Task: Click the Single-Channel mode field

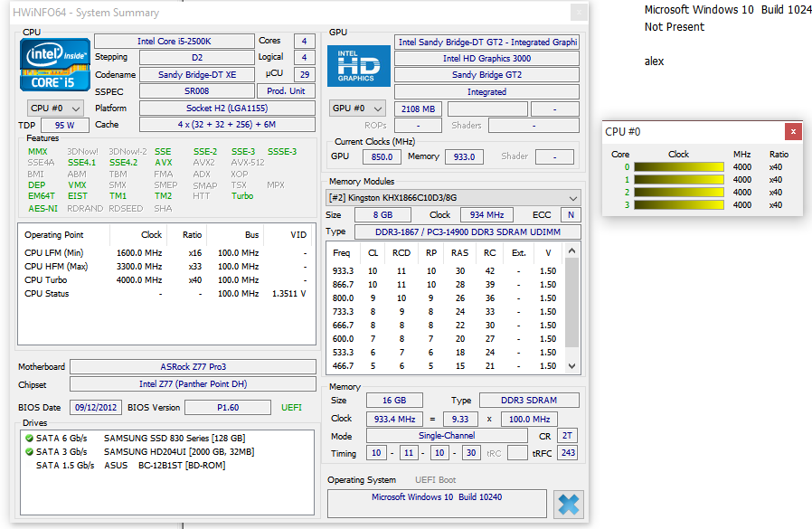Action: [447, 436]
